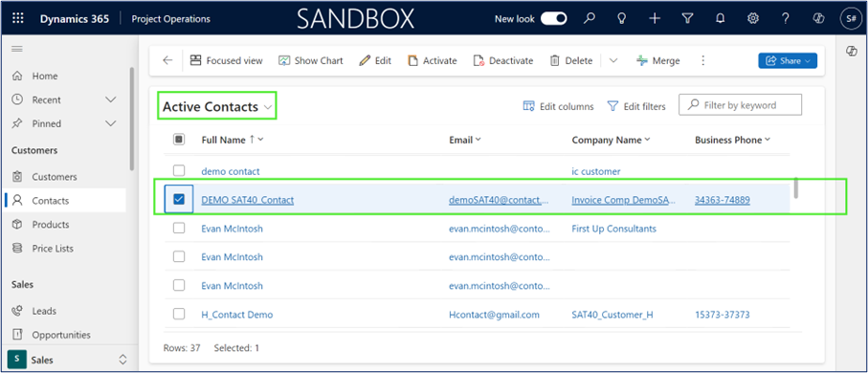The image size is (868, 373).
Task: Open the app launcher waffle icon
Action: click(x=18, y=19)
